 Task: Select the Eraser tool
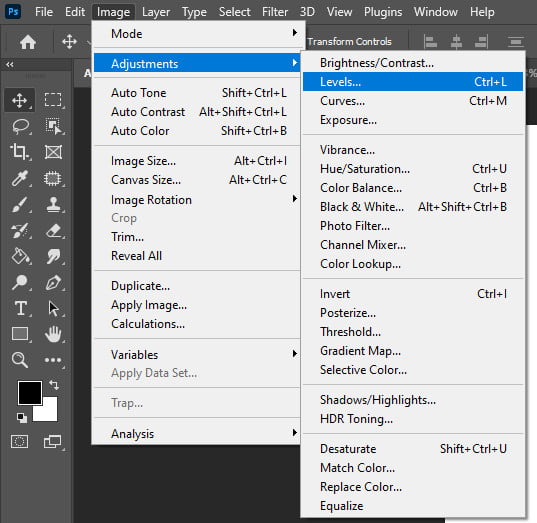coord(53,231)
